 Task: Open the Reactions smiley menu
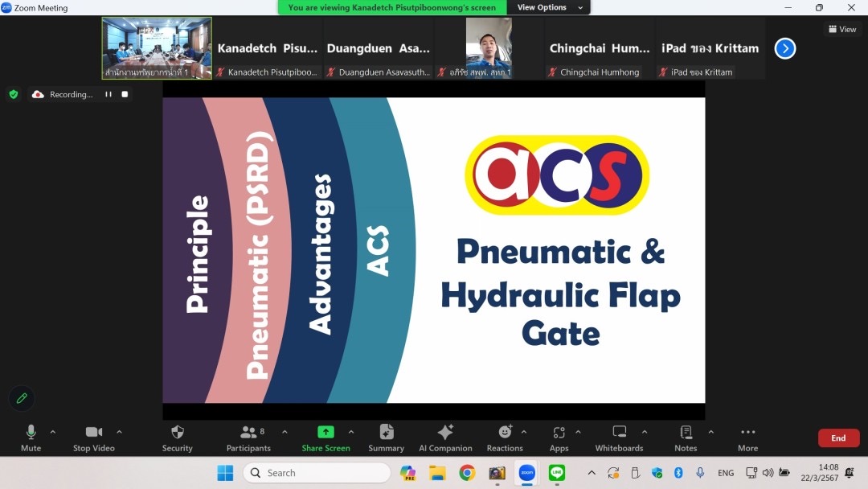(505, 438)
